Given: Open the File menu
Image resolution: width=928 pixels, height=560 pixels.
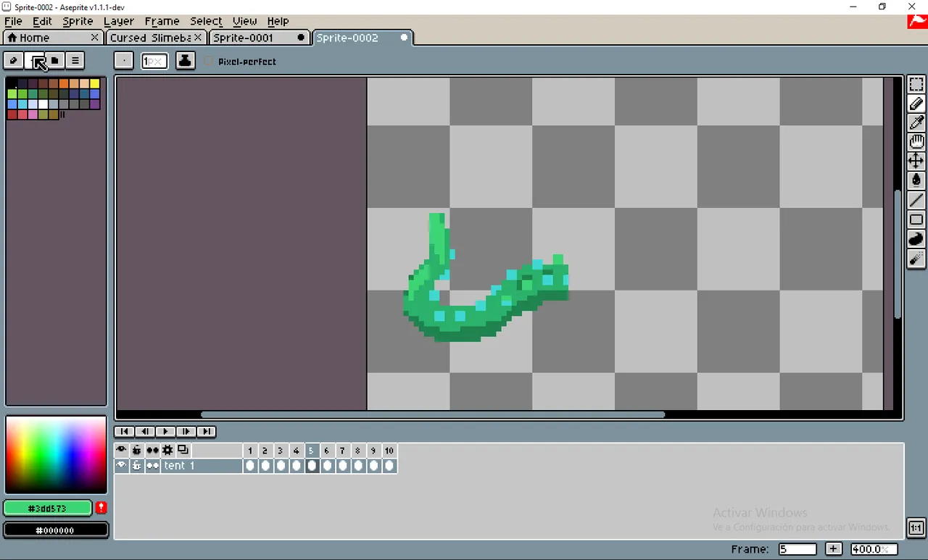Looking at the screenshot, I should 13,21.
